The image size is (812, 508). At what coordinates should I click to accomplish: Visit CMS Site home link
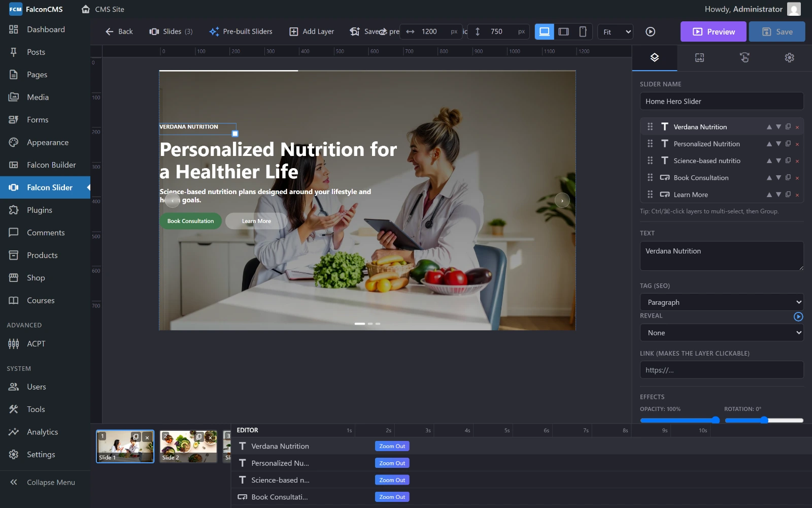point(103,9)
